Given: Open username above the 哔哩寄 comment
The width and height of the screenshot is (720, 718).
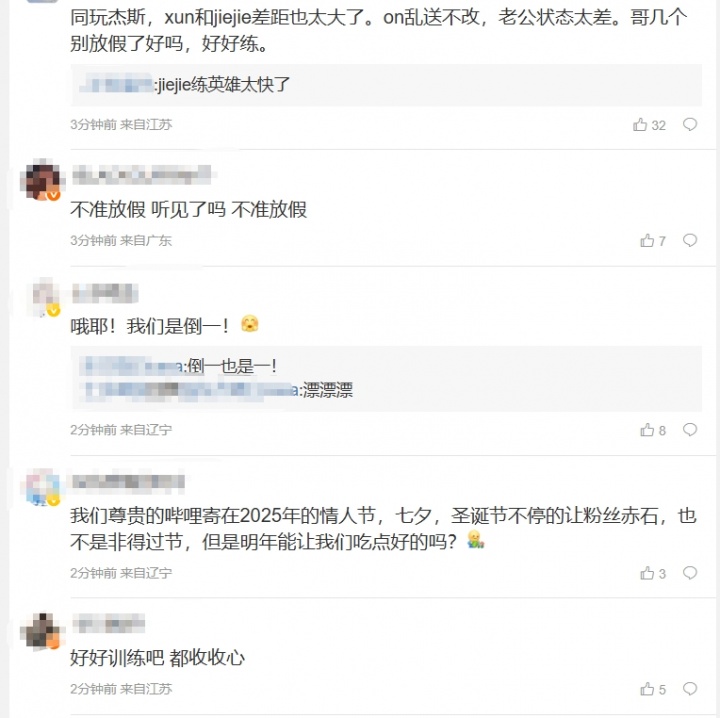Looking at the screenshot, I should pyautogui.click(x=127, y=481).
